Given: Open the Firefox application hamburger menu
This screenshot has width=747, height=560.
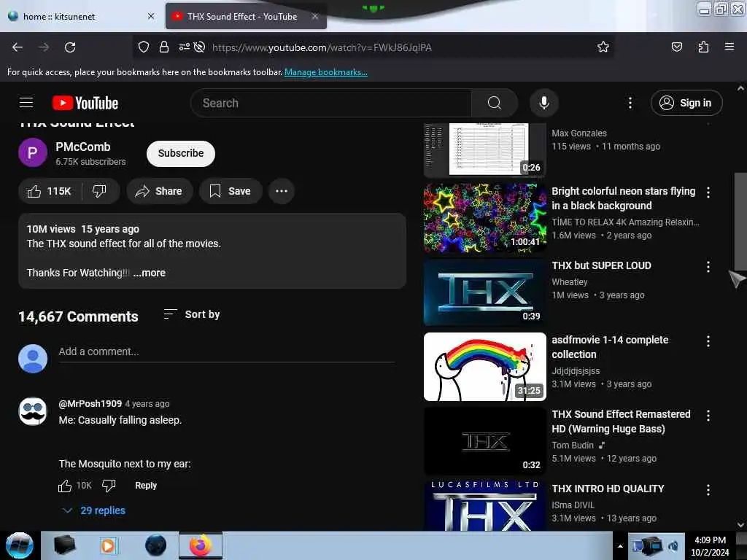Looking at the screenshot, I should tap(729, 47).
